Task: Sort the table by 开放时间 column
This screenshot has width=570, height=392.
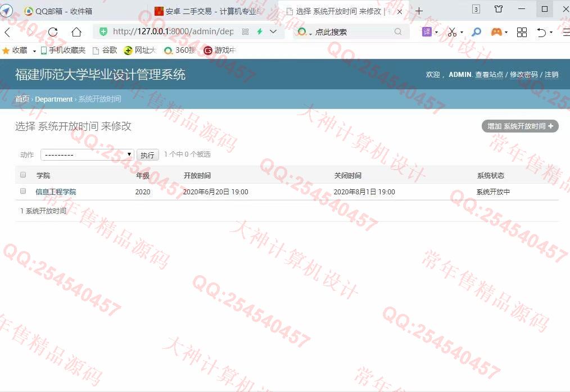Action: coord(197,175)
